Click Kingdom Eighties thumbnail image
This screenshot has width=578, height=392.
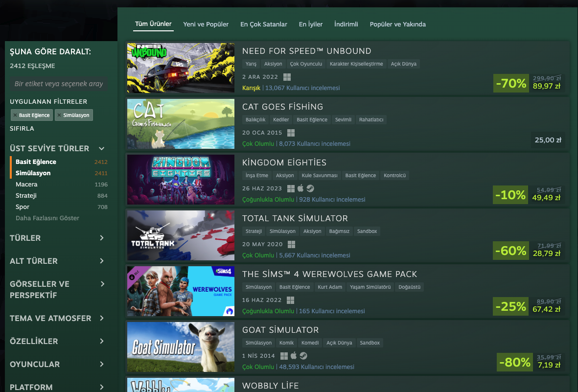click(181, 180)
